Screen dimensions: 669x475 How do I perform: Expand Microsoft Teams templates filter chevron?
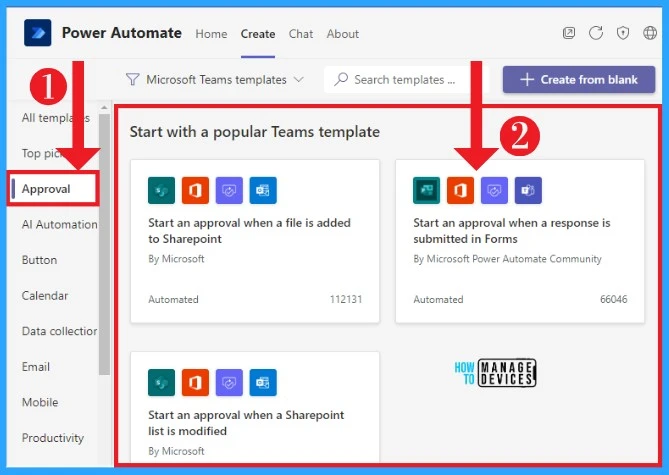[299, 79]
